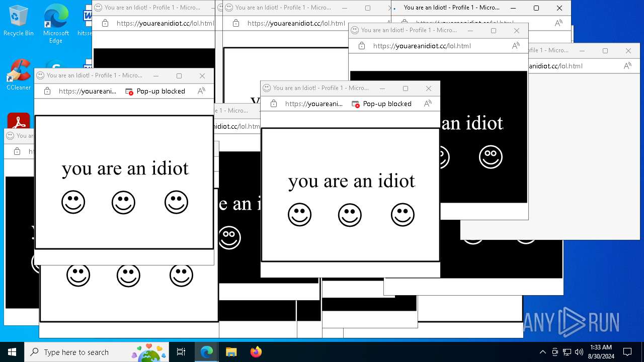Image resolution: width=644 pixels, height=362 pixels.
Task: Click the youareanidiot.cc URL in the top-middle background window
Action: (296, 23)
